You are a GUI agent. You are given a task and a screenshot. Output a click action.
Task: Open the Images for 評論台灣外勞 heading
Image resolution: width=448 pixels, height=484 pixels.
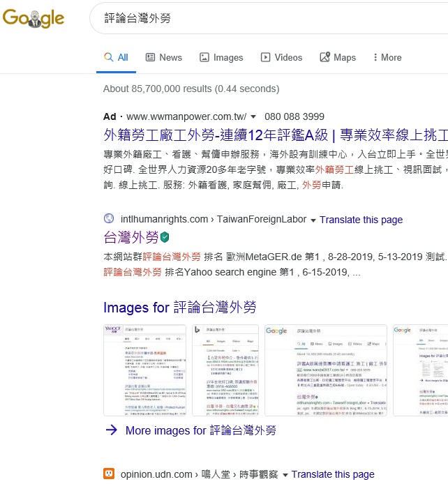180,308
